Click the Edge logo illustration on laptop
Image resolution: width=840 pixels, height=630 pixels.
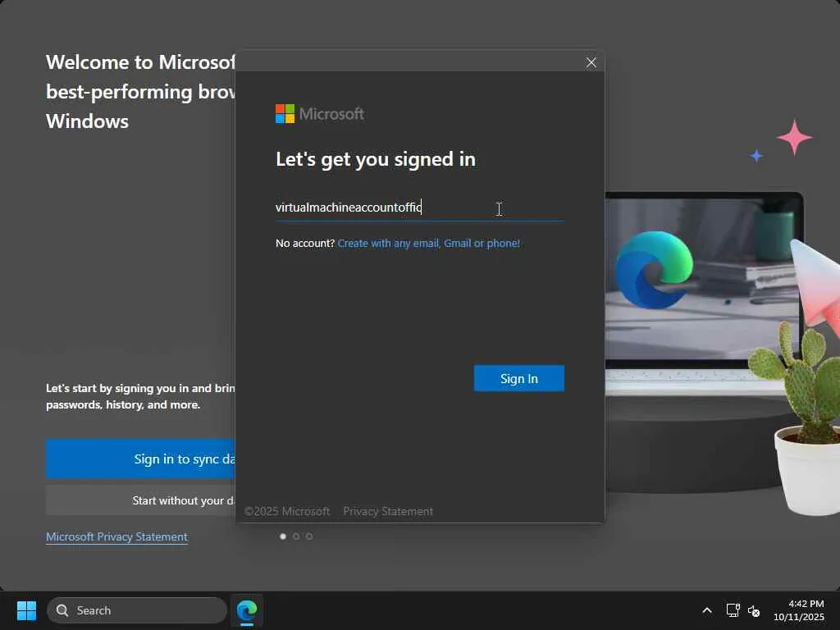point(654,269)
